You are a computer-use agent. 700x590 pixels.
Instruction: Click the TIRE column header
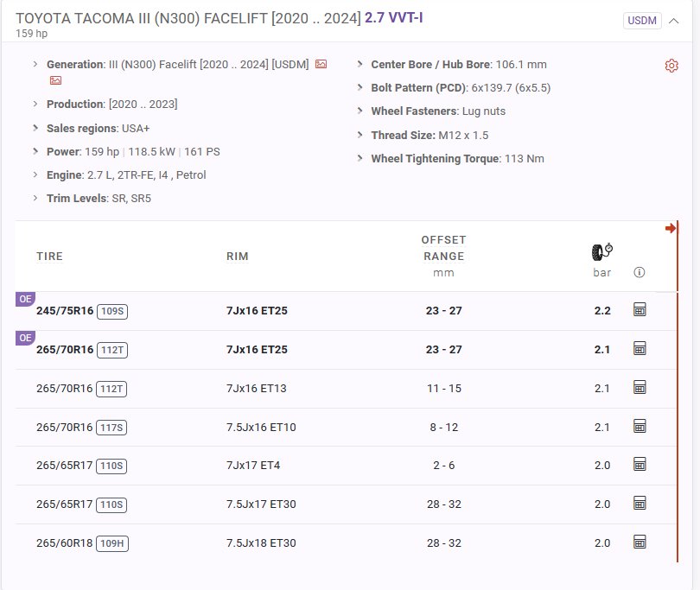click(49, 257)
